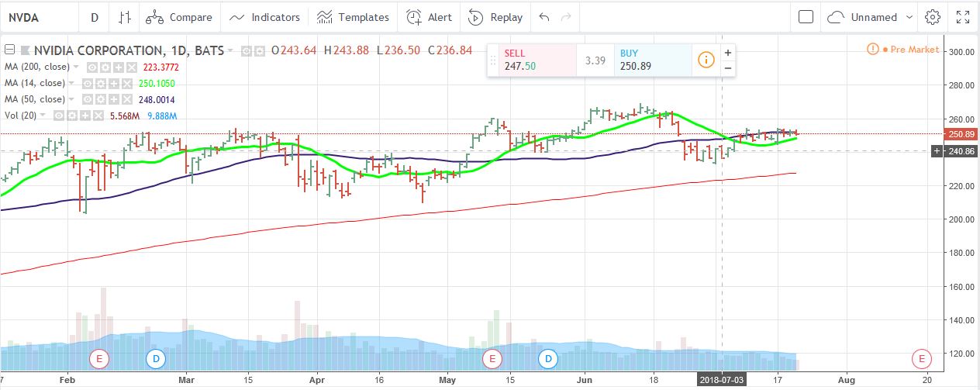This screenshot has height=390, width=980.
Task: Click the cloud save layout icon
Action: click(835, 17)
